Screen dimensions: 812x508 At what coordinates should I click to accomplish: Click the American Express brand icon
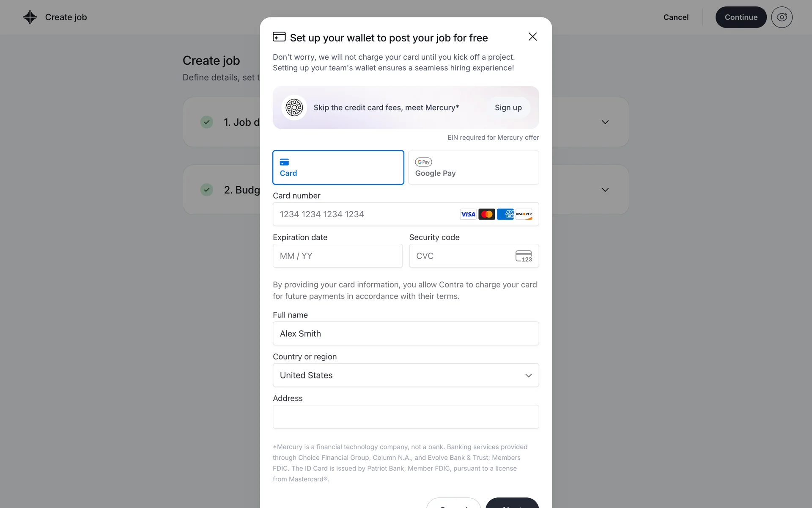tap(505, 214)
